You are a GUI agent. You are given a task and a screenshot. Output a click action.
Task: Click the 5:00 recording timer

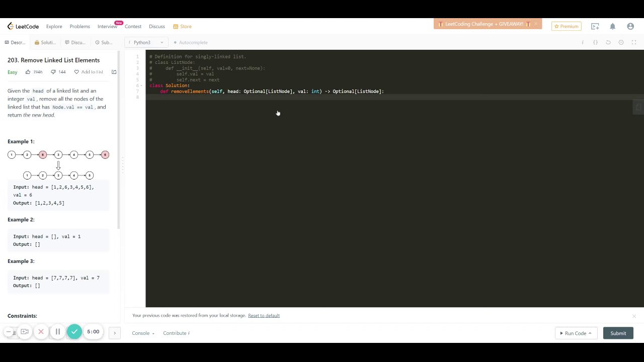pos(93,332)
